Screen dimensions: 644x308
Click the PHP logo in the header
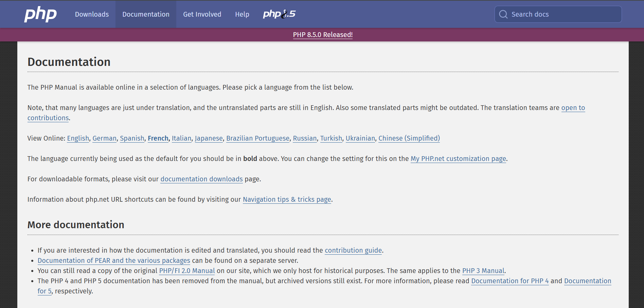pos(40,14)
